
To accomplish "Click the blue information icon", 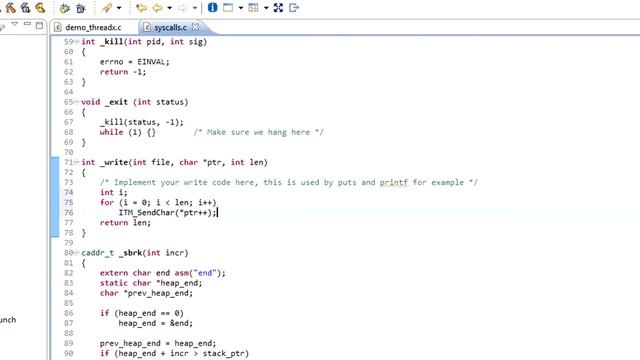I will coord(212,7).
